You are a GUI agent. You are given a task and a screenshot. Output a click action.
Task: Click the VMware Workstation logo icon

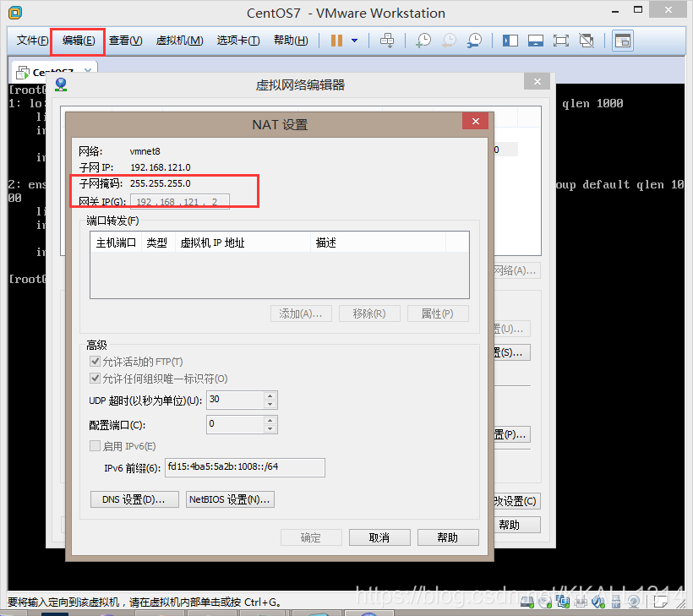coord(15,13)
